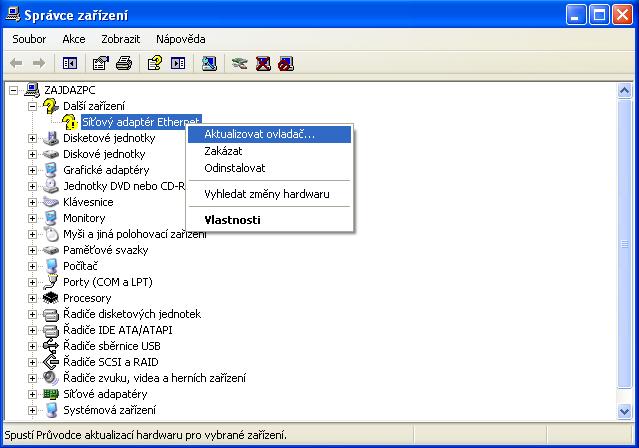Expand Řadiče IDE ATA/ATAPI

coord(32,330)
